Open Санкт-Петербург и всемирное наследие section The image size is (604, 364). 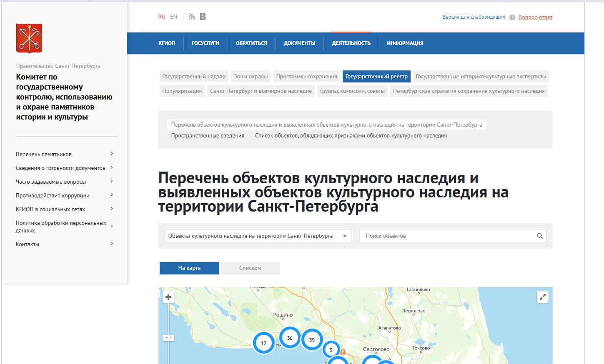(261, 91)
